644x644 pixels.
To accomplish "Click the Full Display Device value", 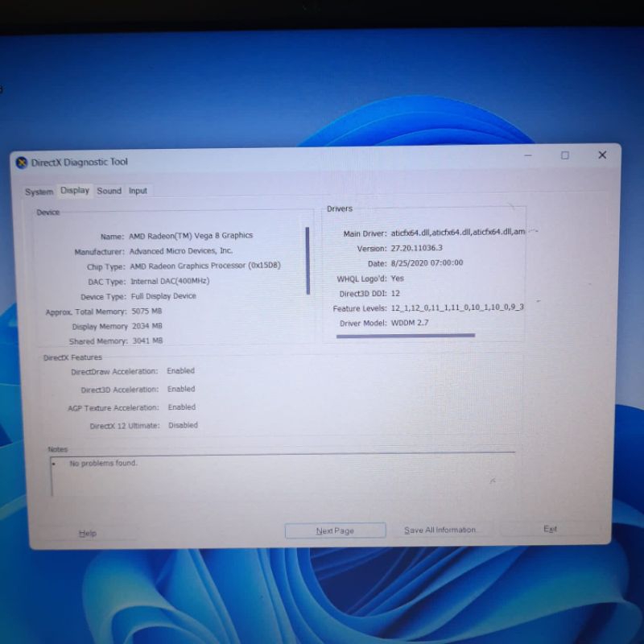I will (163, 296).
